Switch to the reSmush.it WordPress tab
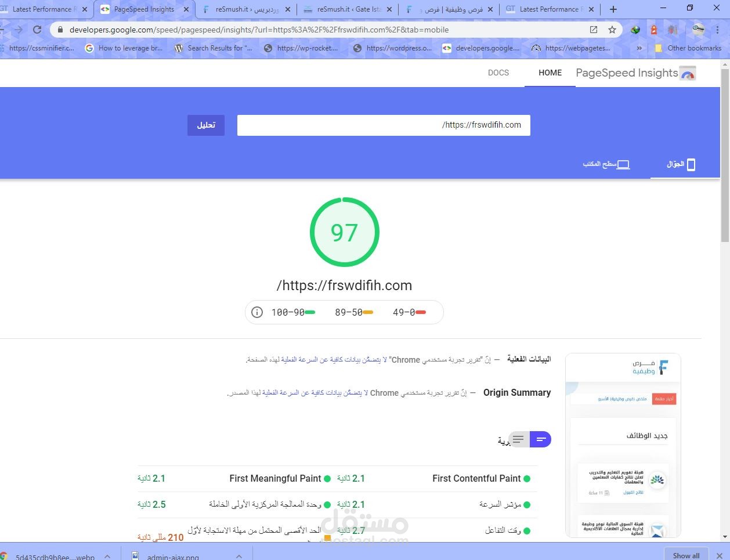The height and width of the screenshot is (560, 730). coord(246,9)
